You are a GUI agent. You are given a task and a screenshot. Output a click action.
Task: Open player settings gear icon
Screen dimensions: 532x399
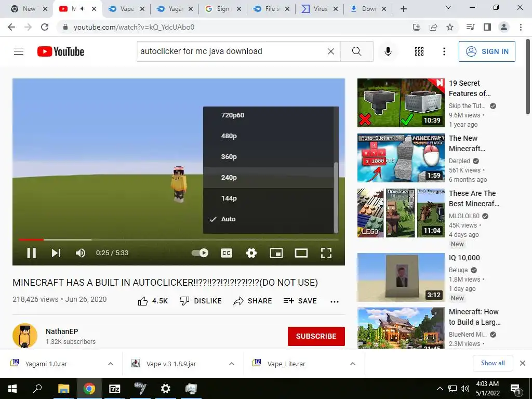coord(251,253)
